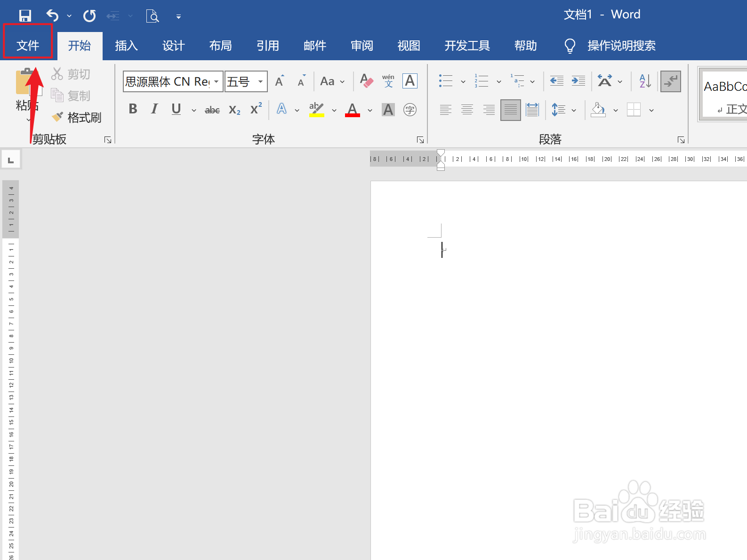Switch to the 设计 tab
Image resolution: width=747 pixels, height=560 pixels.
(174, 46)
